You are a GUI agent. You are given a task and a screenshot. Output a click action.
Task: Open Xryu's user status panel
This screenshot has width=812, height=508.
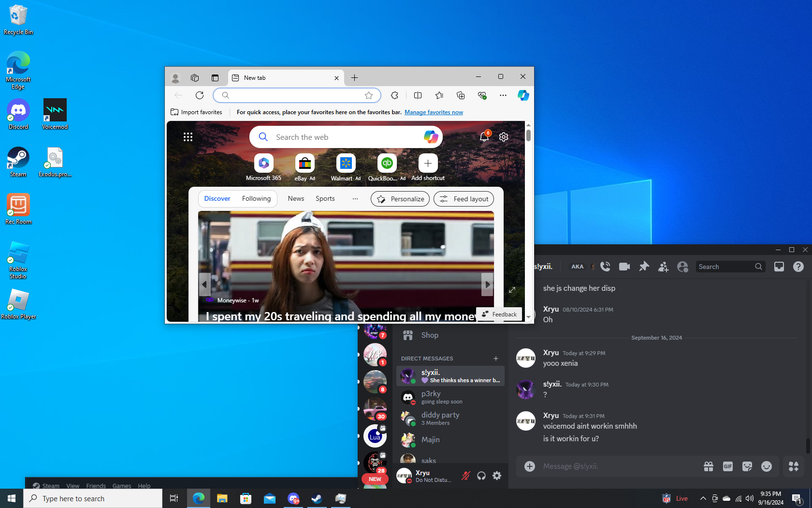pos(425,476)
